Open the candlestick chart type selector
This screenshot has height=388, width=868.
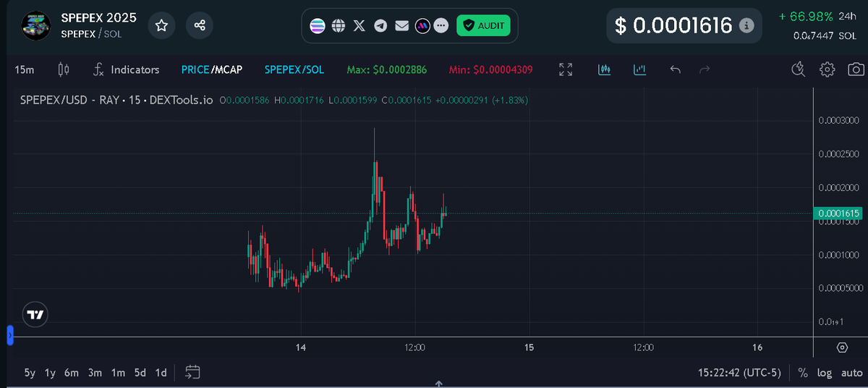63,69
